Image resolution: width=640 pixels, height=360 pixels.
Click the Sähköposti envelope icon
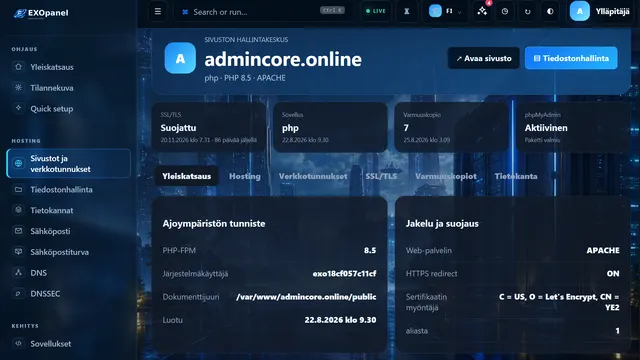(x=18, y=231)
